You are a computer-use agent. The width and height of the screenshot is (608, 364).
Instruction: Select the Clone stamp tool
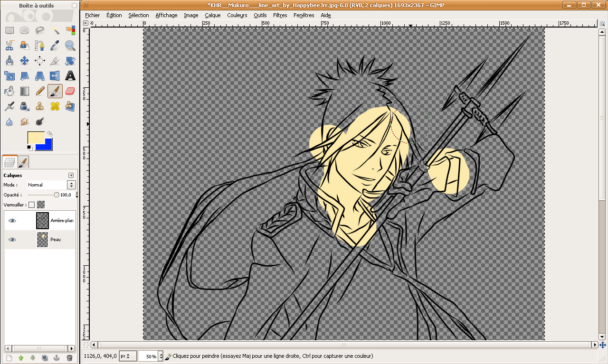tap(40, 106)
